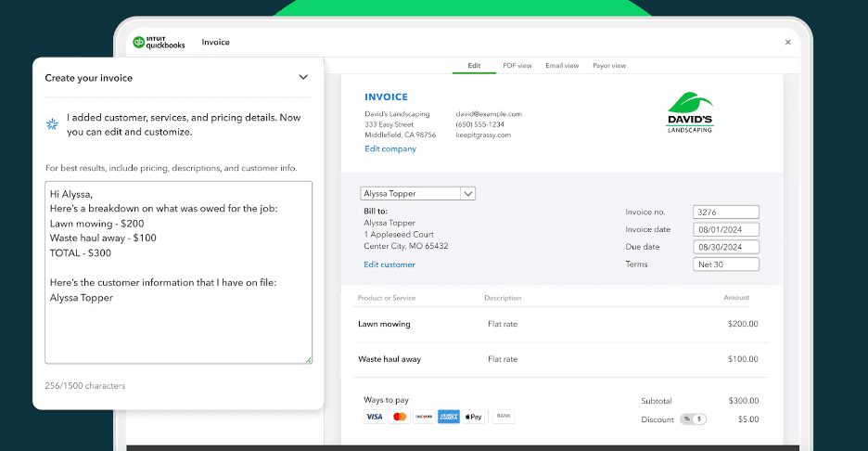Select the Discover payment icon
The width and height of the screenshot is (868, 451).
[424, 417]
